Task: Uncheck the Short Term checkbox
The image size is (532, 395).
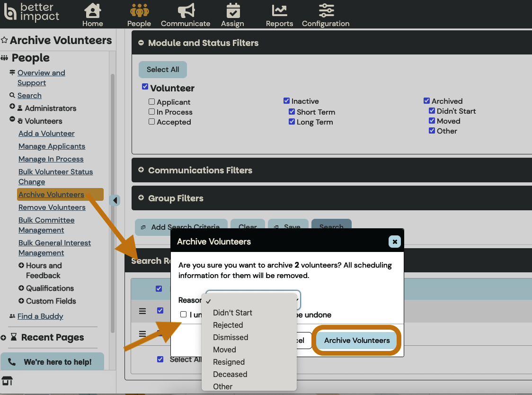Action: (x=292, y=112)
